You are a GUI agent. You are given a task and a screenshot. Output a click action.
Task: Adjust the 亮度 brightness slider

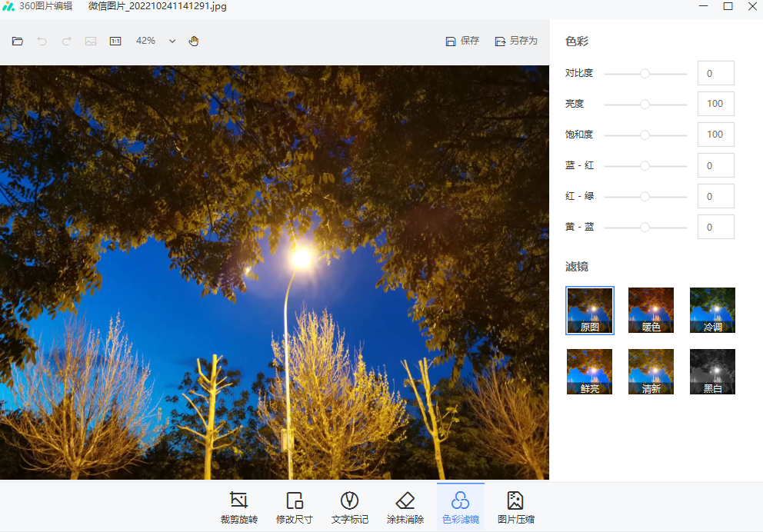coord(644,104)
